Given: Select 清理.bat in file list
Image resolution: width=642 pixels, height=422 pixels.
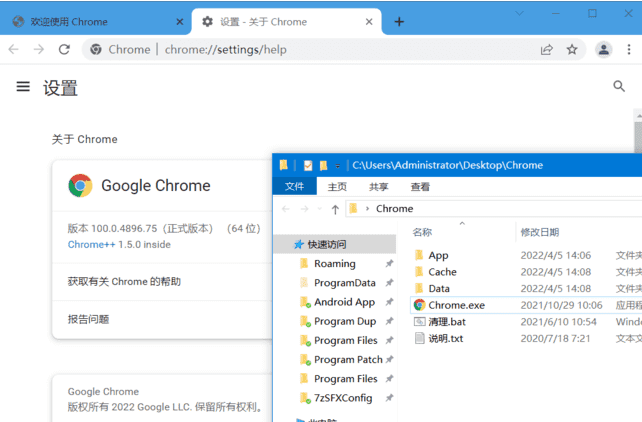Looking at the screenshot, I should [x=447, y=322].
